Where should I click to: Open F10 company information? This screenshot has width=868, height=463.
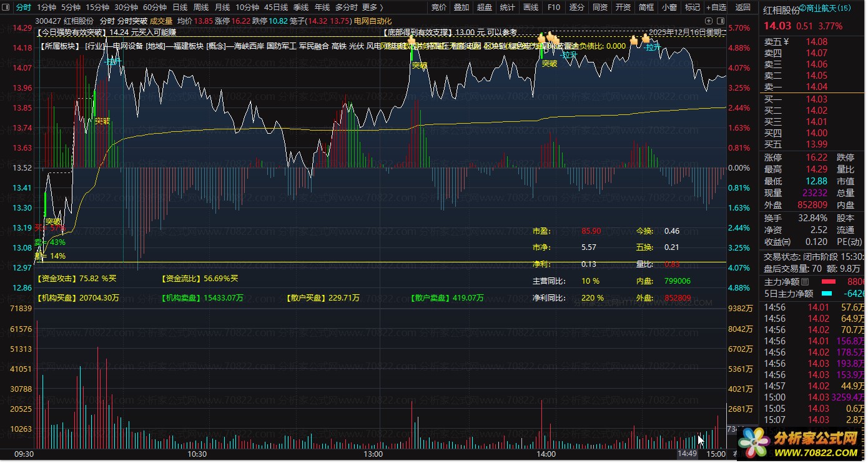coord(554,7)
